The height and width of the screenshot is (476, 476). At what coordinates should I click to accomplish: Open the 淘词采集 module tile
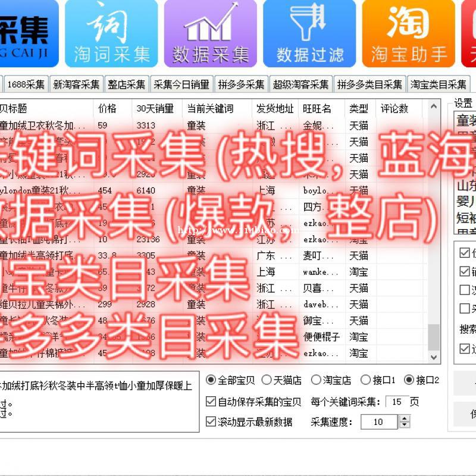111,33
